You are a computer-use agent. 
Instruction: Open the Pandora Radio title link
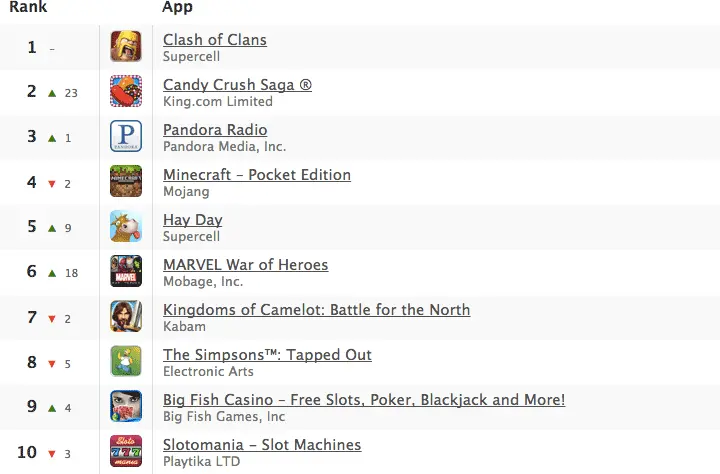pos(215,130)
